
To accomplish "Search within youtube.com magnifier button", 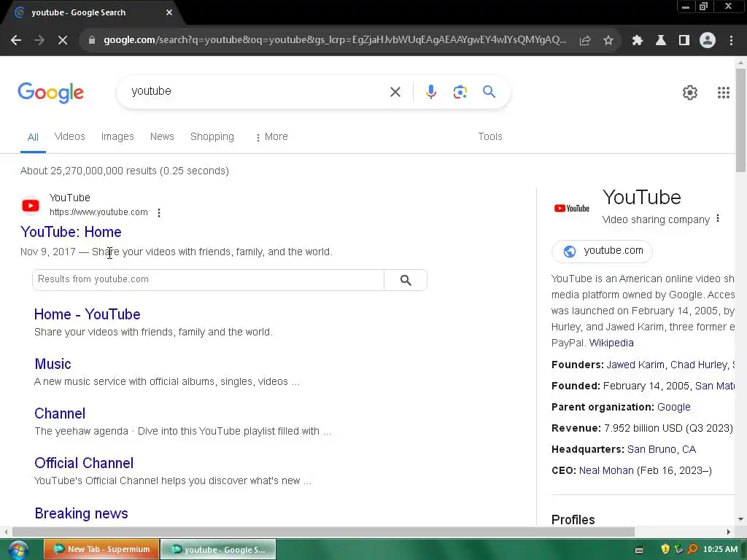I will pos(406,280).
